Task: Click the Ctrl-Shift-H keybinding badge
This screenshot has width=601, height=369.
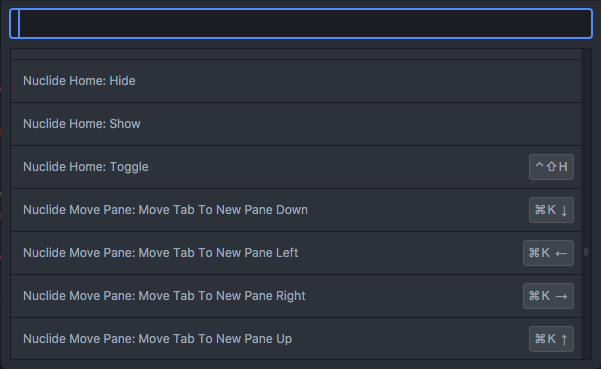Action: click(x=551, y=167)
